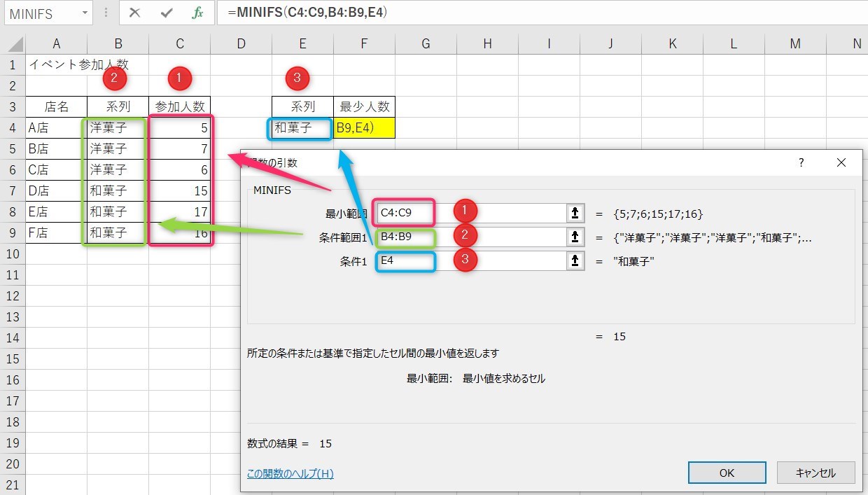Image resolution: width=868 pixels, height=495 pixels.
Task: Click inside the formula bar with MINIFS formula
Action: pos(315,13)
